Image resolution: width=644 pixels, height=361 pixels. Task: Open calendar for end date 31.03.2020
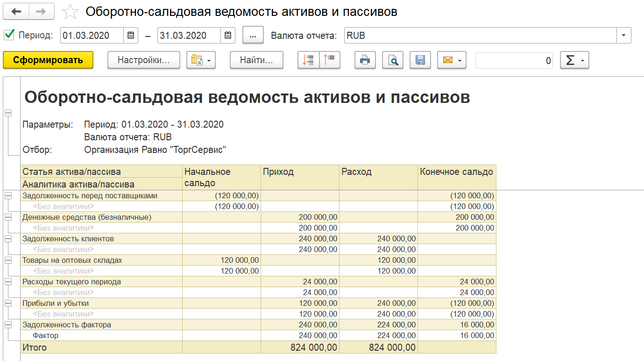tap(227, 36)
